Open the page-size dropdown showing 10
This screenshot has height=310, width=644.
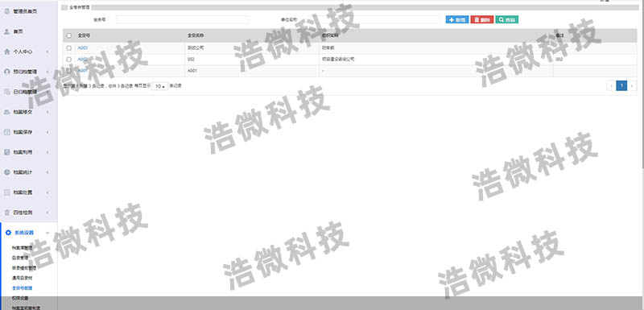tap(159, 86)
